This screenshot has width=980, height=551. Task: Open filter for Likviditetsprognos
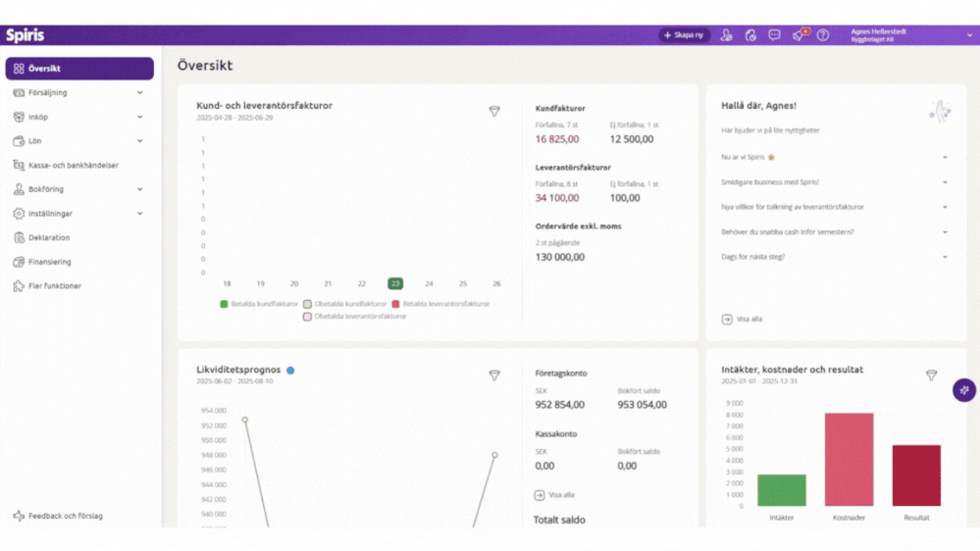(x=494, y=376)
